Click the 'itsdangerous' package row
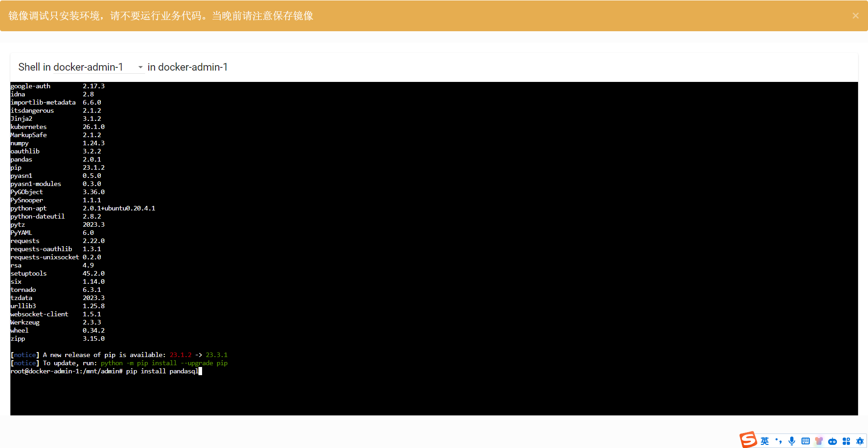The image size is (868, 448). click(x=56, y=110)
